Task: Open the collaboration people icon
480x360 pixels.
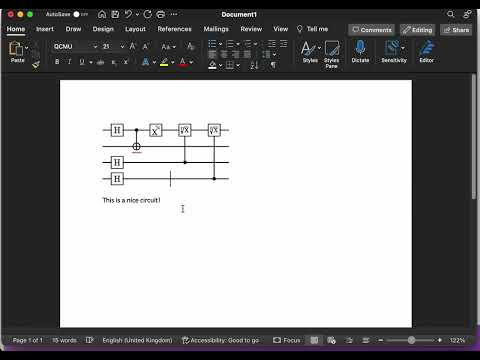Action: point(467,14)
